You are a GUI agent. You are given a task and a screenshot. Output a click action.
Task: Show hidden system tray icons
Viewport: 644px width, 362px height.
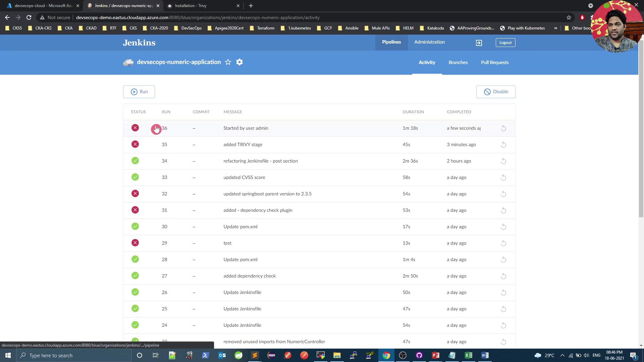click(562, 356)
